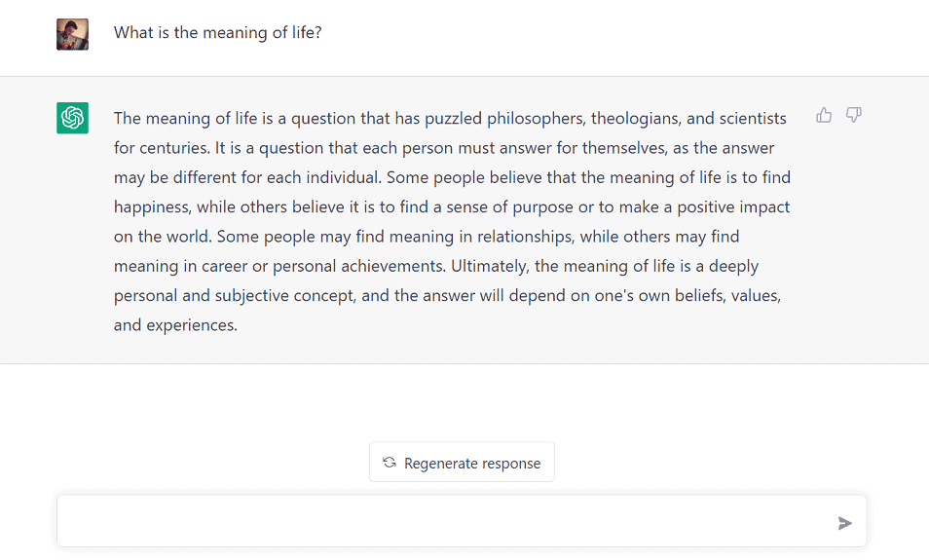Send the message with the paper plane icon

(844, 523)
